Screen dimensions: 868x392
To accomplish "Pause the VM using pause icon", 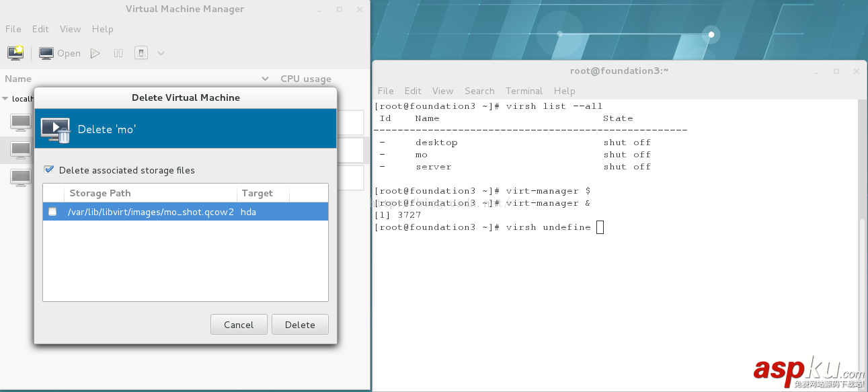I will [118, 53].
